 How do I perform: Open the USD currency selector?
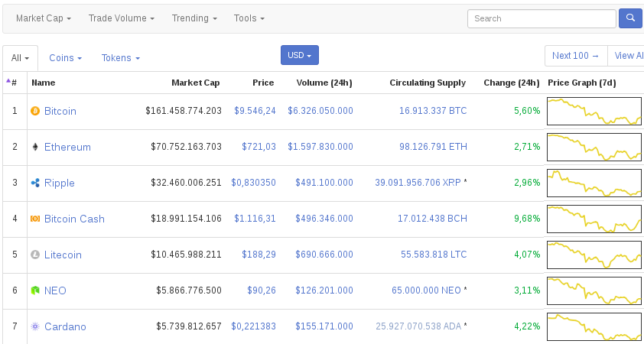(299, 55)
